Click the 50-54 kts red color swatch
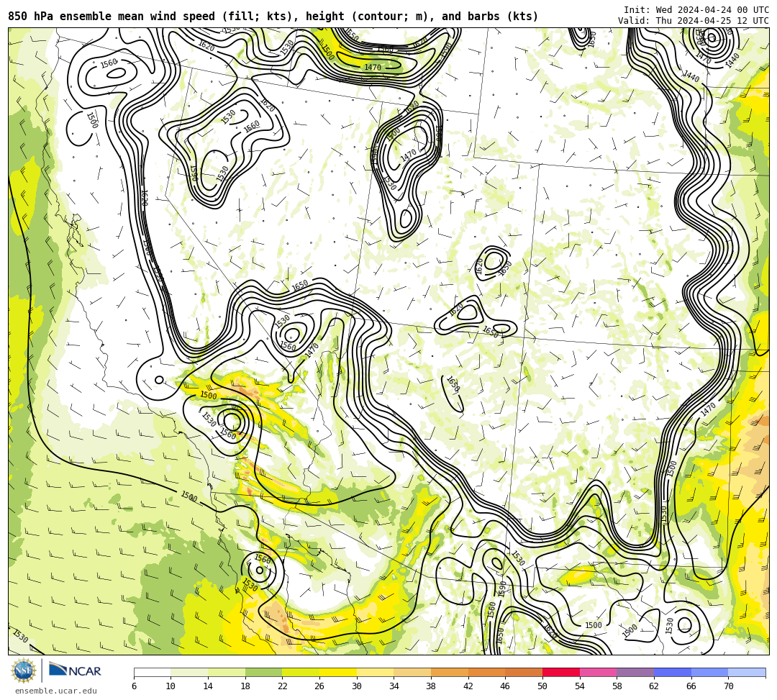This screenshot has height=700, width=777. [x=561, y=672]
